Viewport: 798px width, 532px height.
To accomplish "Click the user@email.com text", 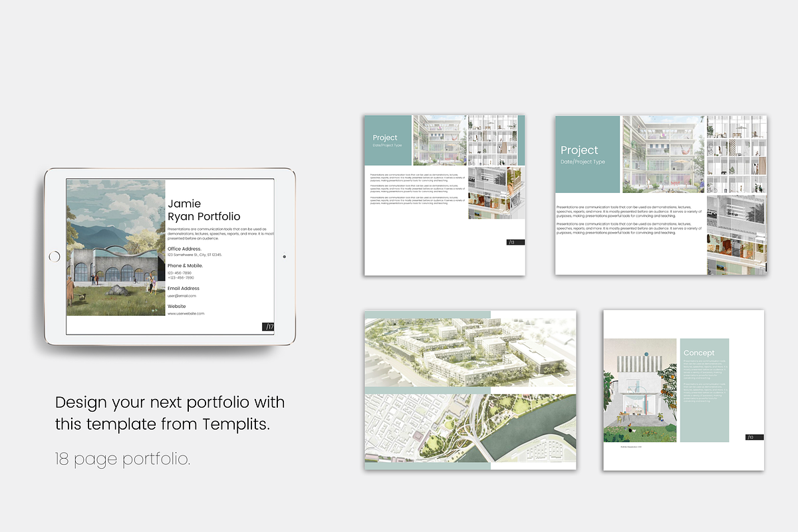I will point(182,295).
